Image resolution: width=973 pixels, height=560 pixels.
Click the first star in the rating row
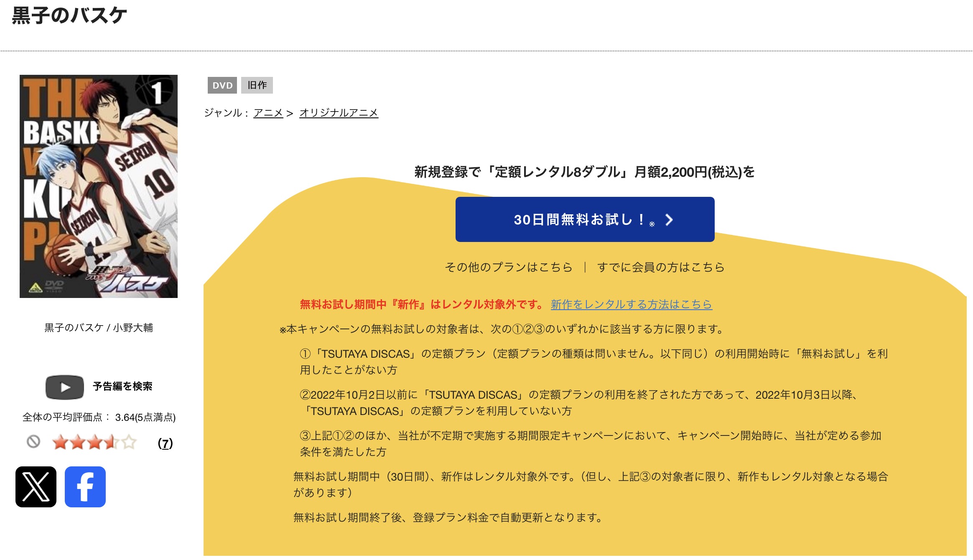coord(61,442)
